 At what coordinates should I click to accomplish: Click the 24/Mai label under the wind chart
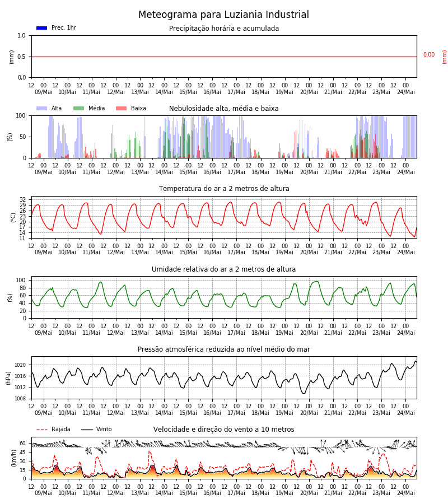(406, 493)
